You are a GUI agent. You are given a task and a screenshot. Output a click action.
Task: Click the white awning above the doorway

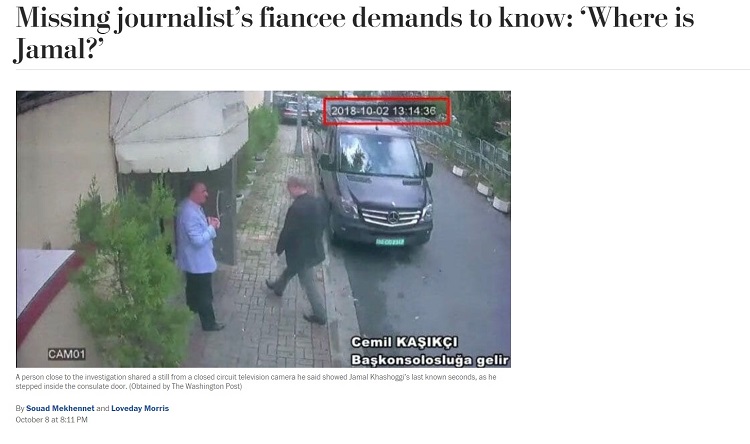(x=178, y=132)
